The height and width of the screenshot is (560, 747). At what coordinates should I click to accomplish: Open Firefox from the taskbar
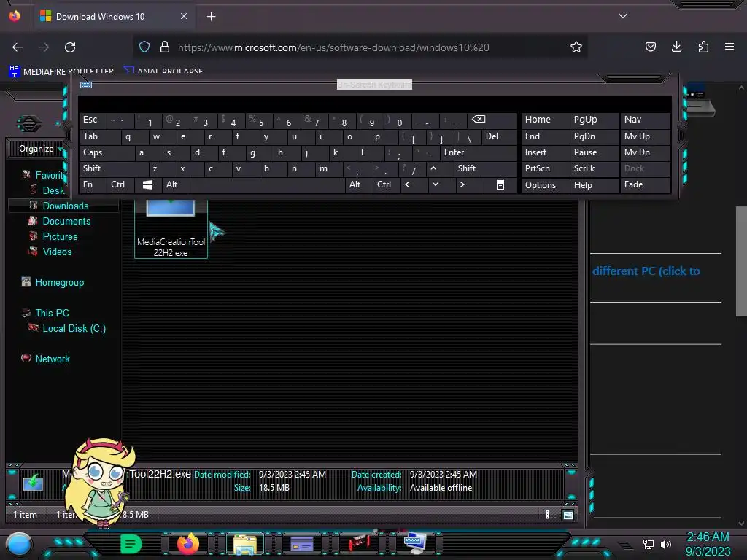[x=187, y=543]
